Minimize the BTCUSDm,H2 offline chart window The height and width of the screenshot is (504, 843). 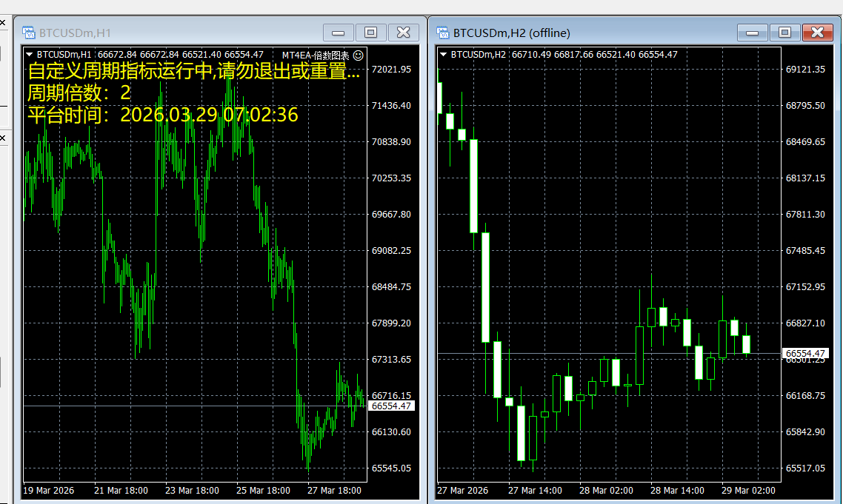click(x=753, y=33)
